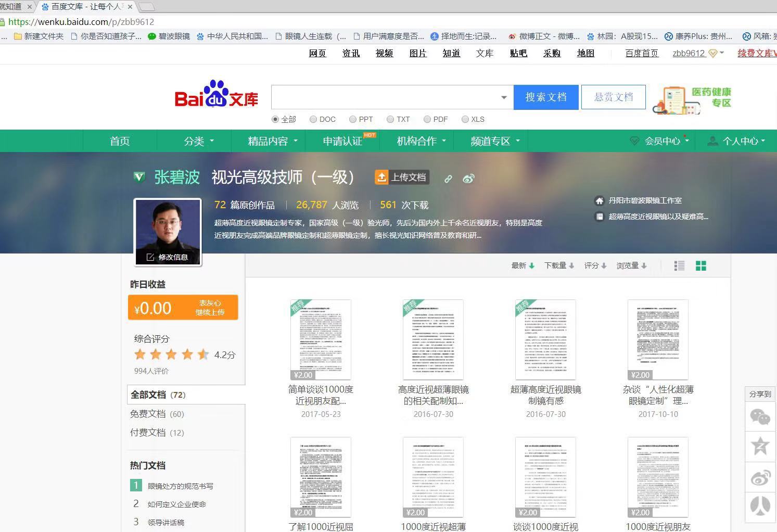Open the 康养Plus bookmark
Viewport: 777px width, 532px height.
coord(698,36)
